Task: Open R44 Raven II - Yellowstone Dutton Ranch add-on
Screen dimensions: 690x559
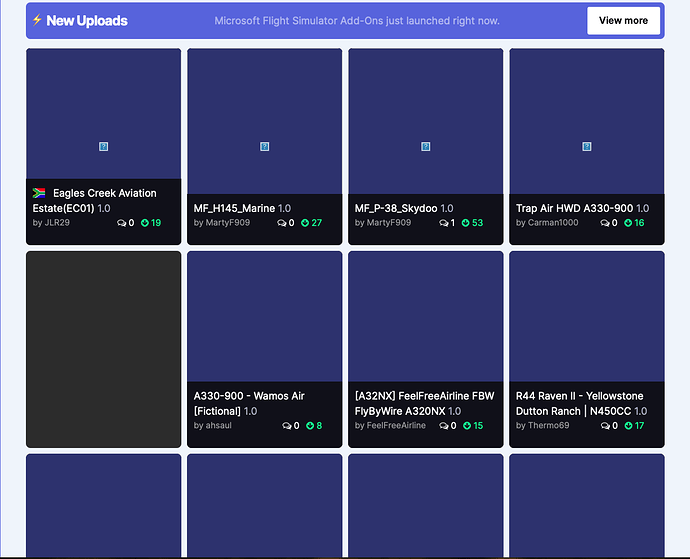Action: point(580,404)
